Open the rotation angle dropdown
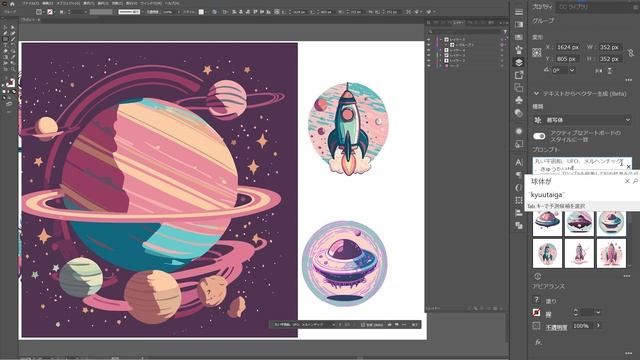 pyautogui.click(x=572, y=71)
